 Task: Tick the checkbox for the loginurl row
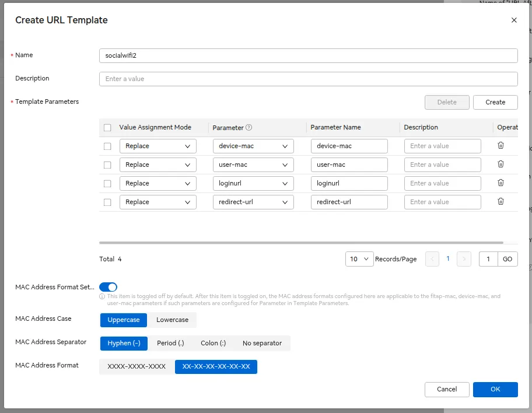coord(107,183)
